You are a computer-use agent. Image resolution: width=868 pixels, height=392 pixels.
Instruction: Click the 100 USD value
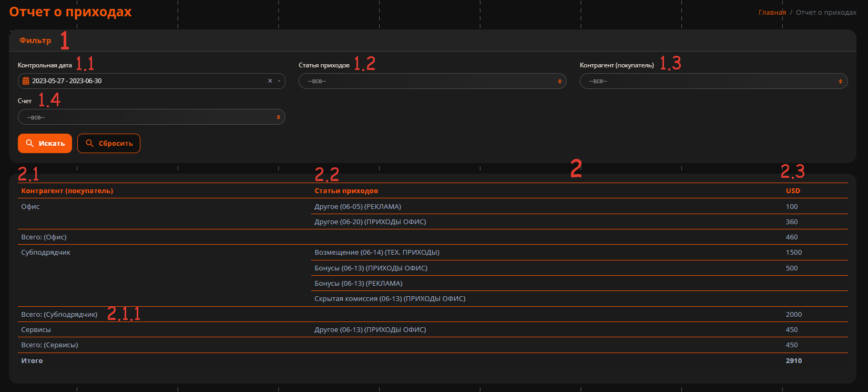792,206
